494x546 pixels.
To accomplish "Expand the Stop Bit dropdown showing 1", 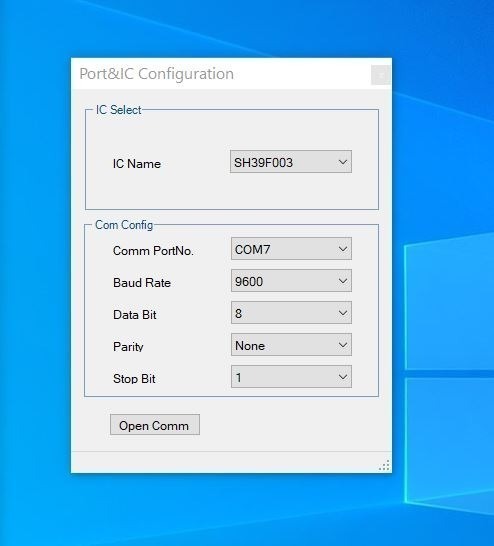I will coord(291,377).
